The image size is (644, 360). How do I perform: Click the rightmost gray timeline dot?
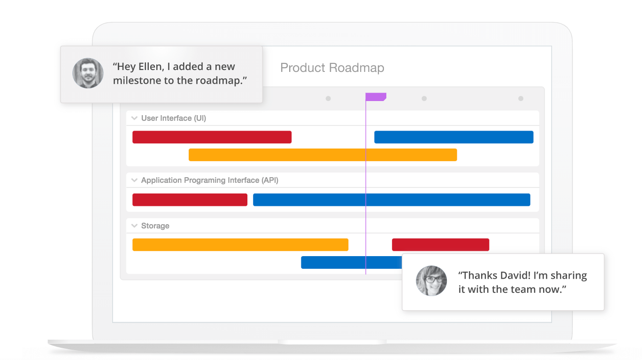[521, 98]
